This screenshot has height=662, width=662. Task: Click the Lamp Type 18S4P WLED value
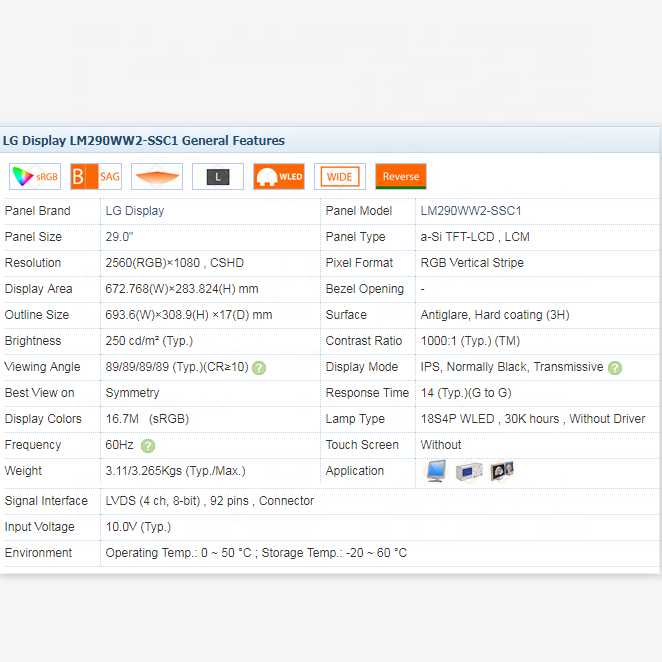pyautogui.click(x=533, y=419)
